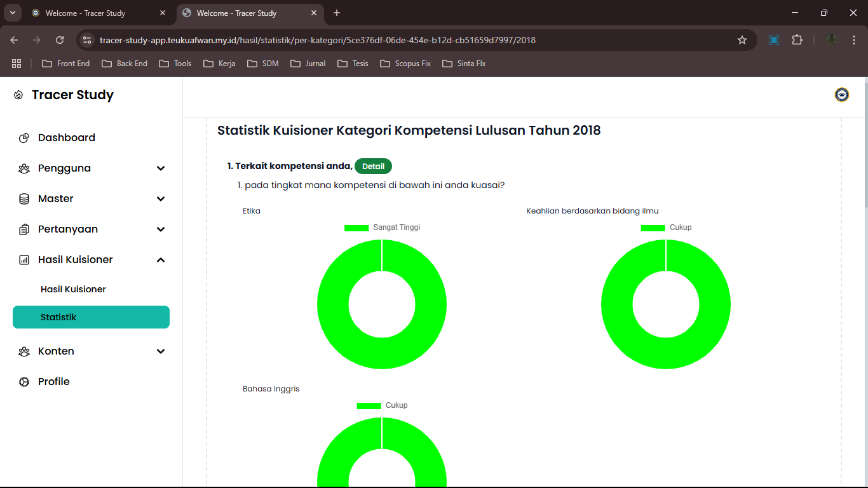Click the user avatar in top-right header
Screen dimensions: 868x488
click(841, 95)
